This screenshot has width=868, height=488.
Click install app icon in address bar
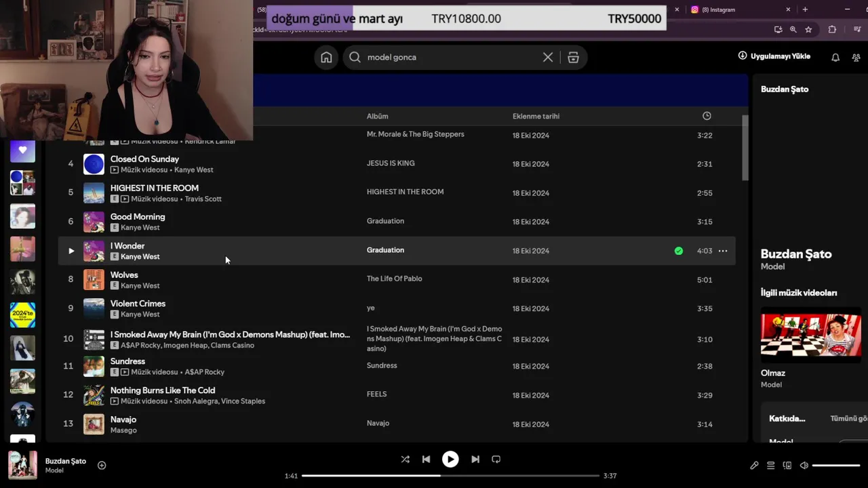[778, 30]
